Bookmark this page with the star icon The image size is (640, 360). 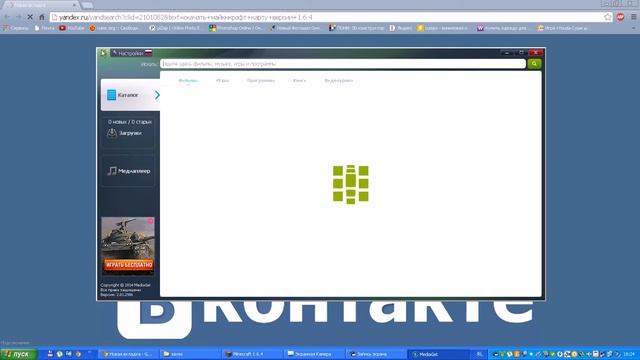pyautogui.click(x=608, y=17)
